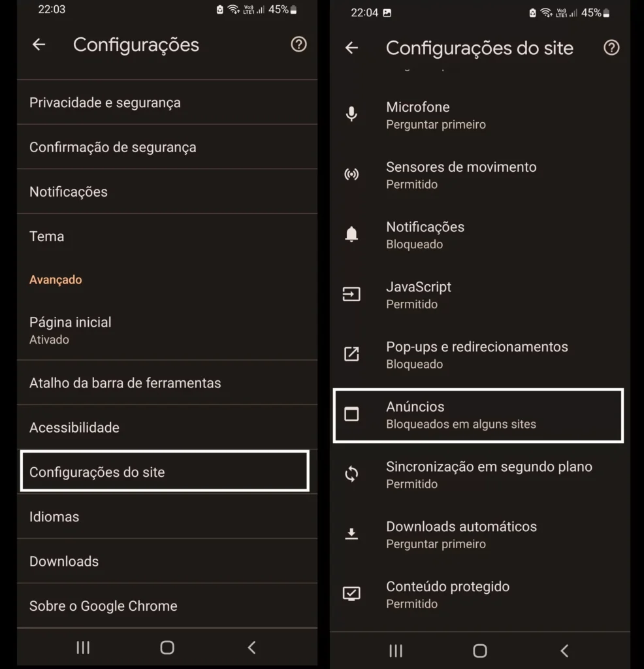Image resolution: width=644 pixels, height=669 pixels.
Task: Tap the Pop-ups e redirecionamentos icon
Action: [x=351, y=353]
